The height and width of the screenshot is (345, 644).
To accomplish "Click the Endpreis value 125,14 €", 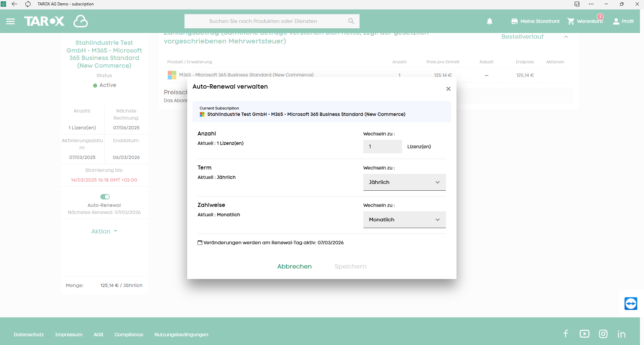I will point(525,75).
